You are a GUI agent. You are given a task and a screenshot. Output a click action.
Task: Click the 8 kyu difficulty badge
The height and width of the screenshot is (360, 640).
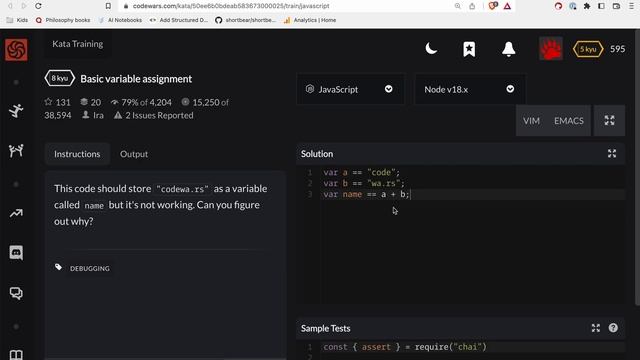(x=60, y=78)
